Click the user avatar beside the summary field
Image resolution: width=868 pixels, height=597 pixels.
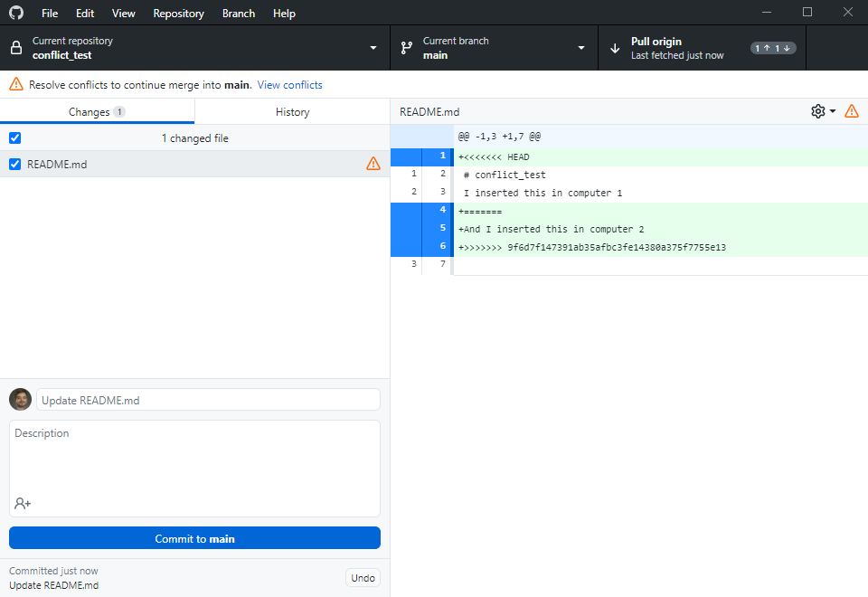click(21, 400)
